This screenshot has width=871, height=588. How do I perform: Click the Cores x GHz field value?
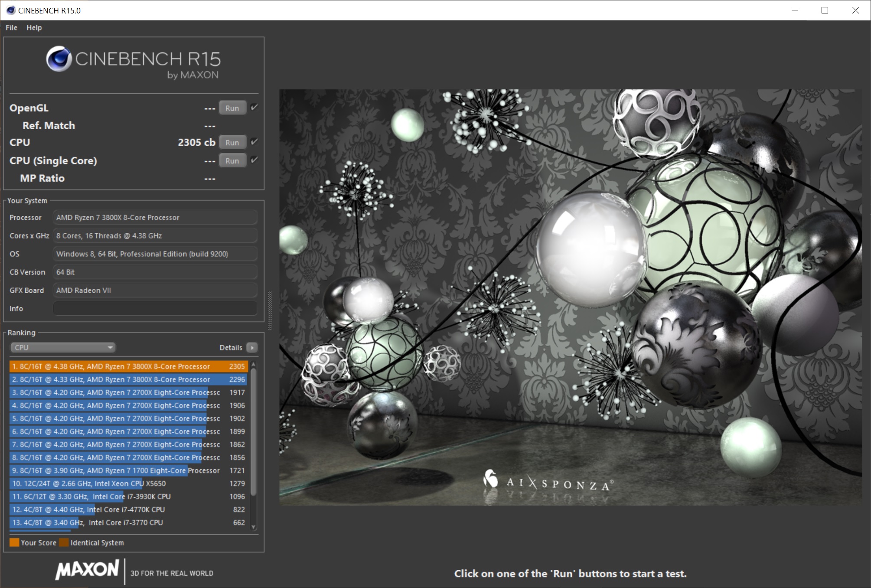coord(155,235)
